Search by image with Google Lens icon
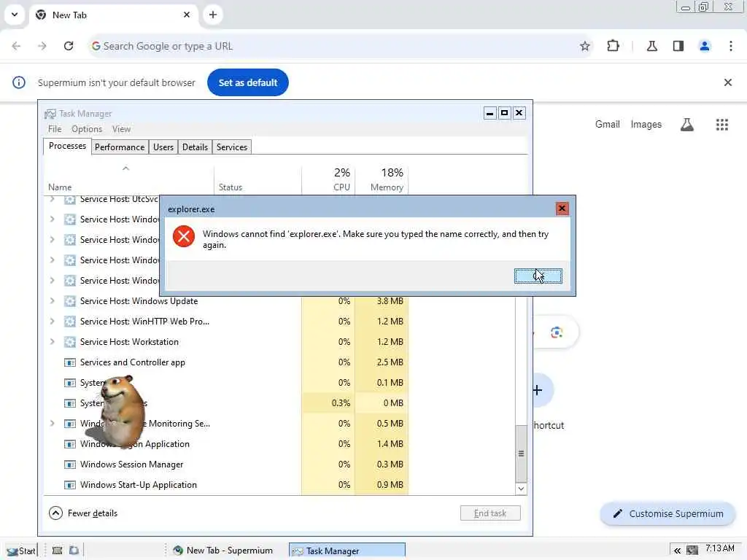Image resolution: width=747 pixels, height=560 pixels. click(x=557, y=332)
